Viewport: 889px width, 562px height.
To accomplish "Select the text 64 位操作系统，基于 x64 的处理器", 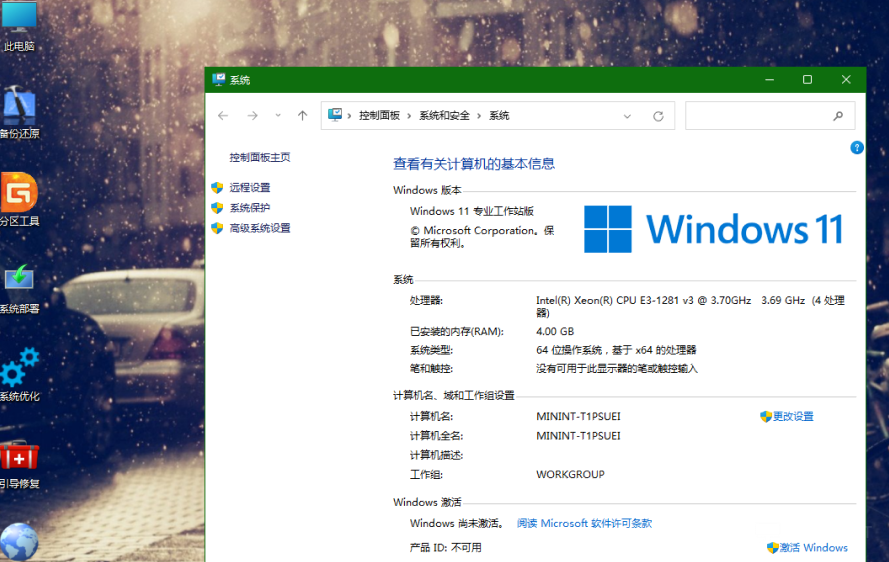I will click(616, 350).
